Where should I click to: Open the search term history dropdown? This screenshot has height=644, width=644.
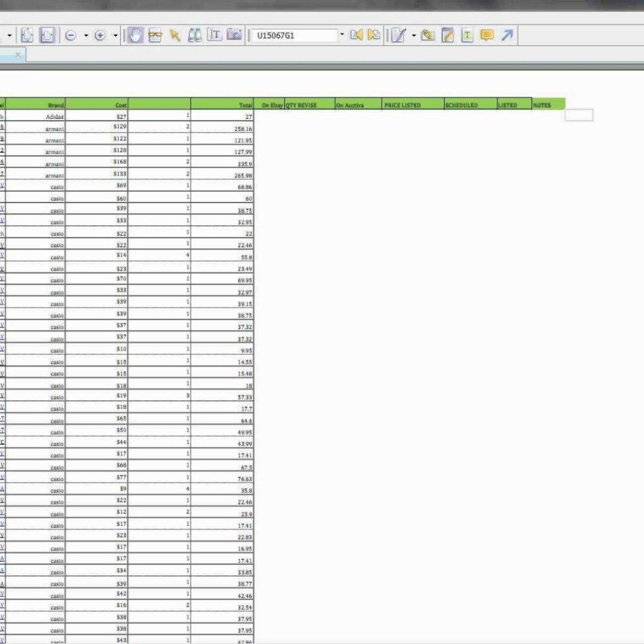click(x=341, y=35)
